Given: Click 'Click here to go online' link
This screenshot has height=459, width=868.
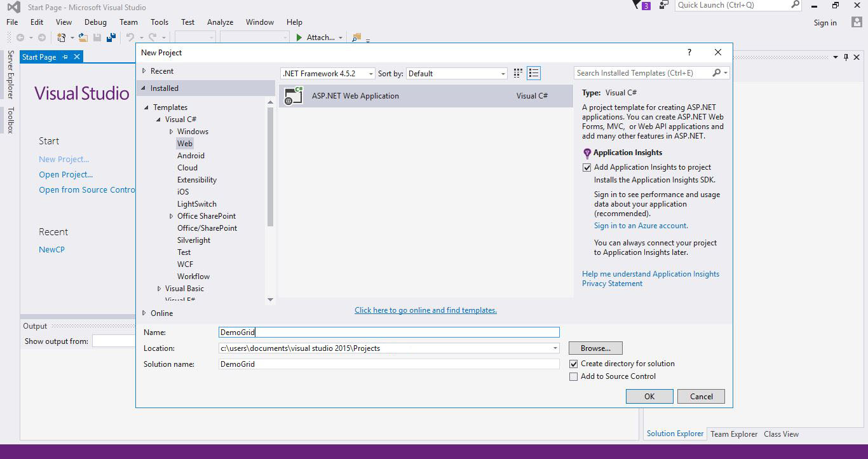Looking at the screenshot, I should tap(426, 310).
